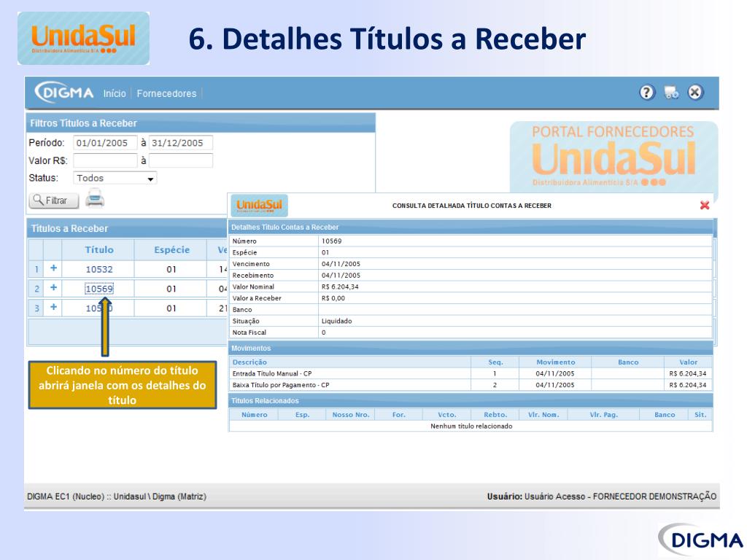This screenshot has width=747, height=560.
Task: Click the Título column header
Action: point(98,249)
